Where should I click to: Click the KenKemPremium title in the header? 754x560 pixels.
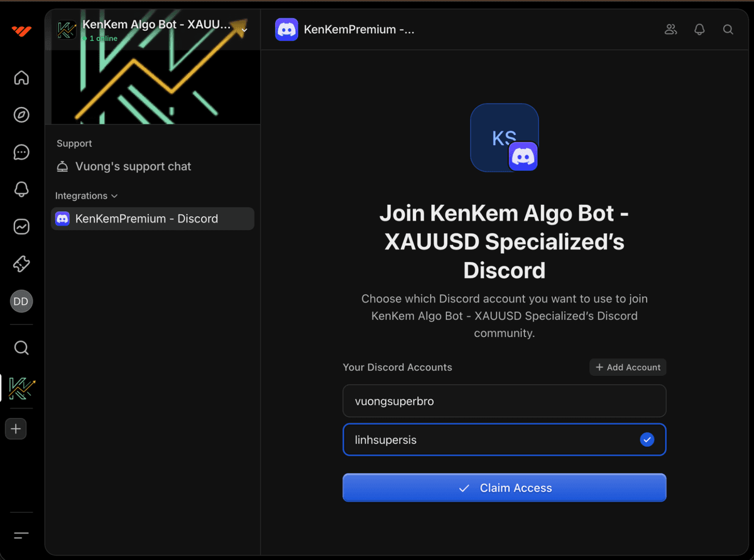[x=359, y=30]
